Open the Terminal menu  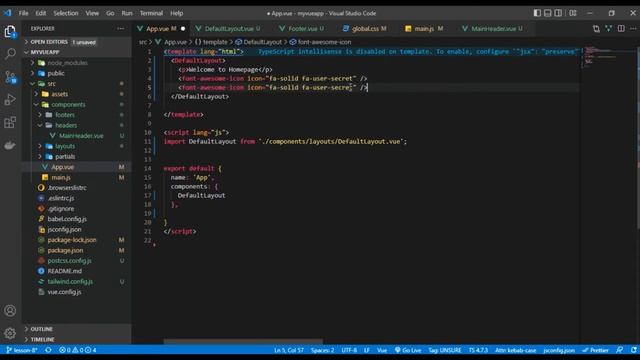pos(151,13)
